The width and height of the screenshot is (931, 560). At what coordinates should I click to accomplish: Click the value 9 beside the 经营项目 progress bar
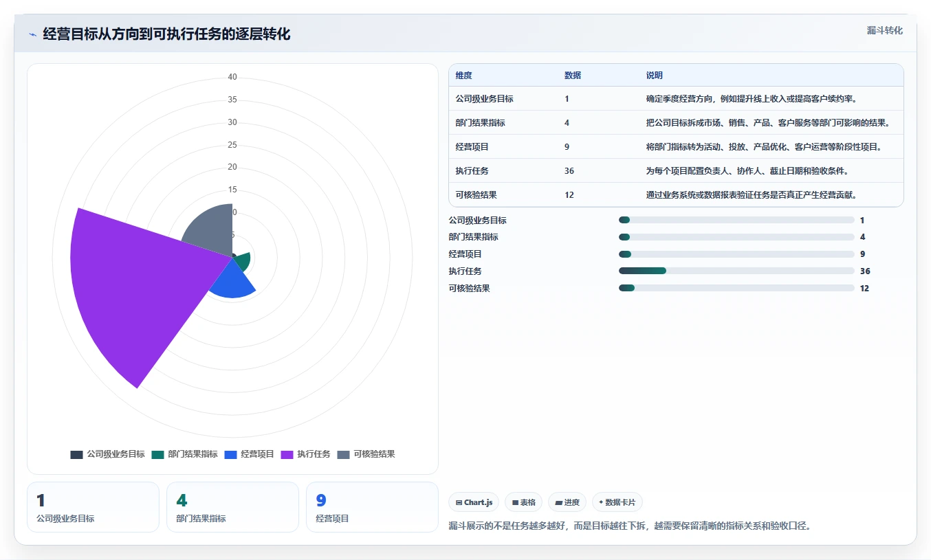tap(862, 254)
